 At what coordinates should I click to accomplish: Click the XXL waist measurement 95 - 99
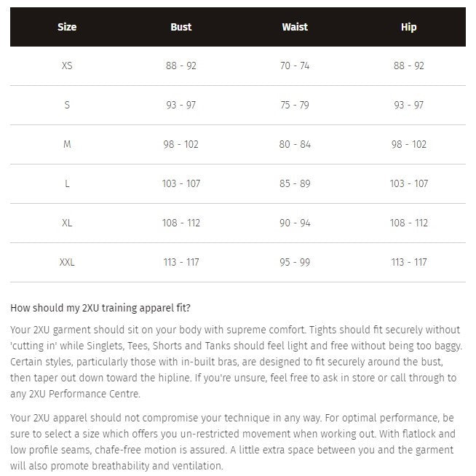pyautogui.click(x=295, y=262)
